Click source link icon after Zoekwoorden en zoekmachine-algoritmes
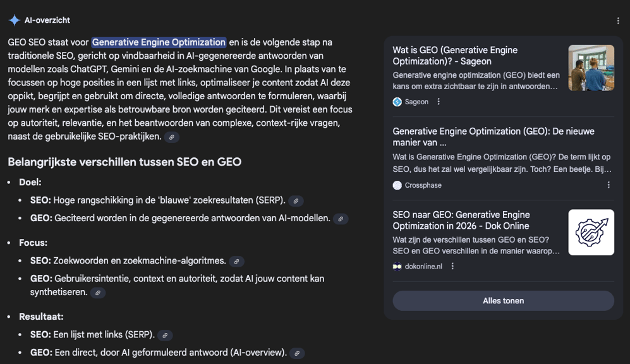This screenshot has width=630, height=364. 236,262
